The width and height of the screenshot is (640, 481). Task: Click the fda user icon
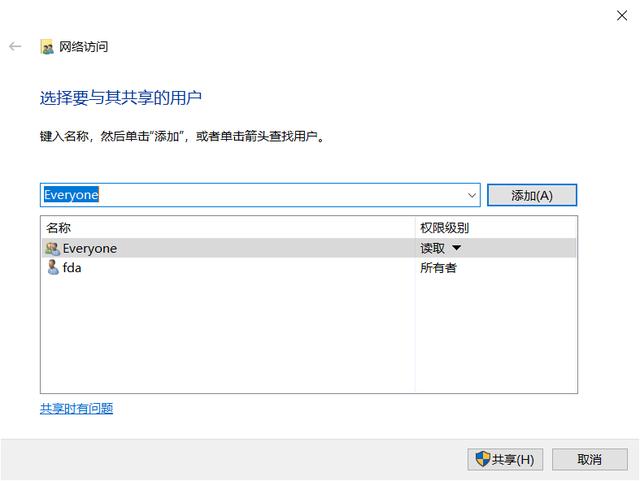(53, 267)
